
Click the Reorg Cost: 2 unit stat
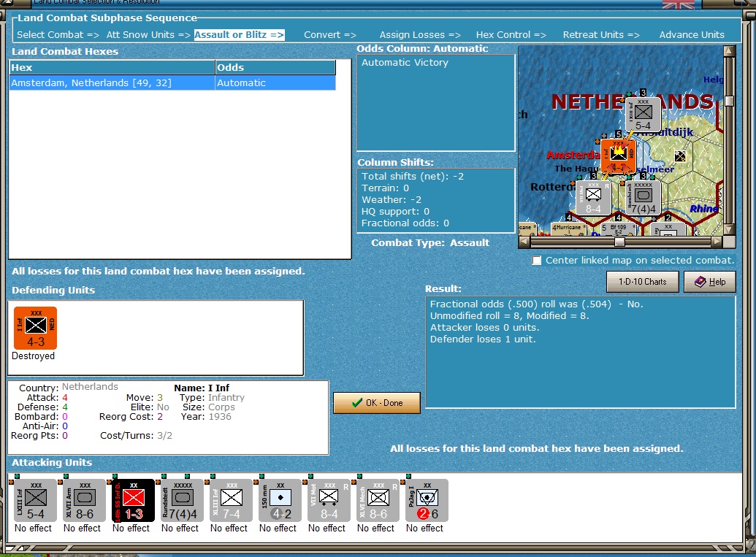point(131,417)
